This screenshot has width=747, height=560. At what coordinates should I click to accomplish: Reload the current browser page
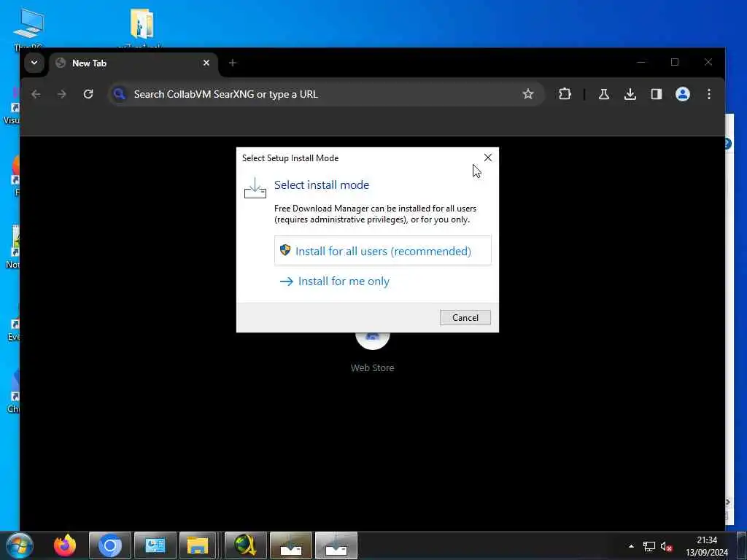point(88,94)
